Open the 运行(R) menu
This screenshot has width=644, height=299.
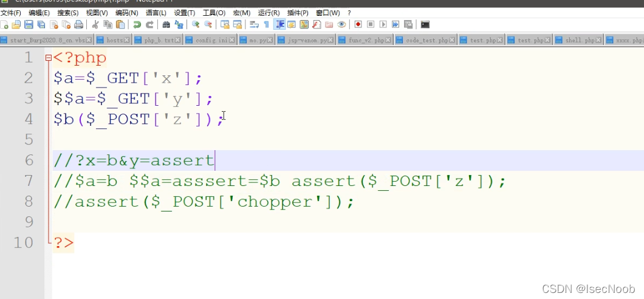pyautogui.click(x=269, y=13)
